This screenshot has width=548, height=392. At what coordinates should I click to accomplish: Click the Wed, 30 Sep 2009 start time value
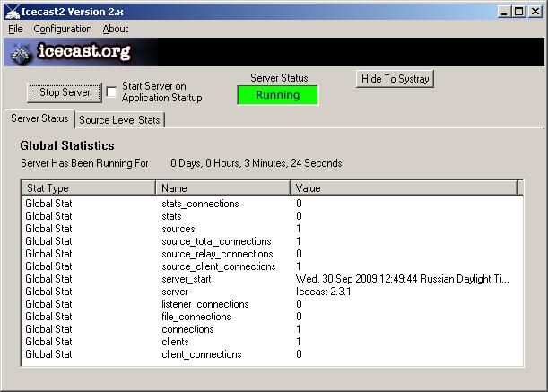point(403,279)
